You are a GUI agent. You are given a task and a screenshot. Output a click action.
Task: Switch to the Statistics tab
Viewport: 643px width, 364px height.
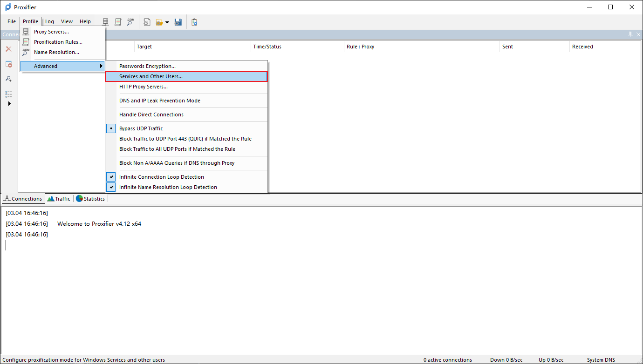90,199
